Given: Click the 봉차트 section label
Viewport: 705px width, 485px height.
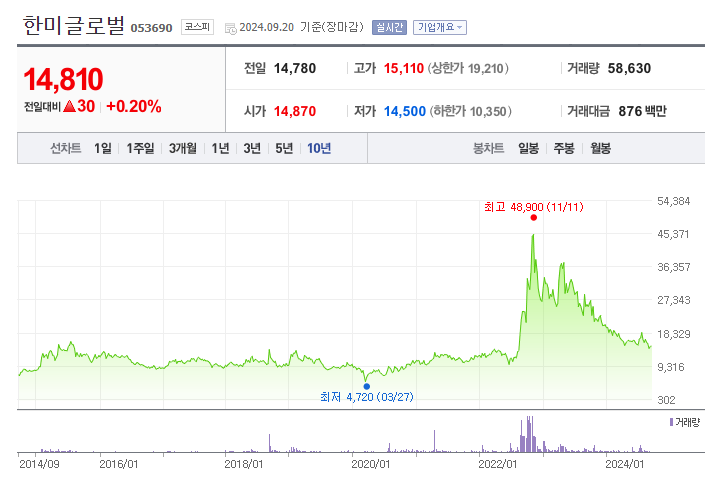Looking at the screenshot, I should pyautogui.click(x=488, y=148).
